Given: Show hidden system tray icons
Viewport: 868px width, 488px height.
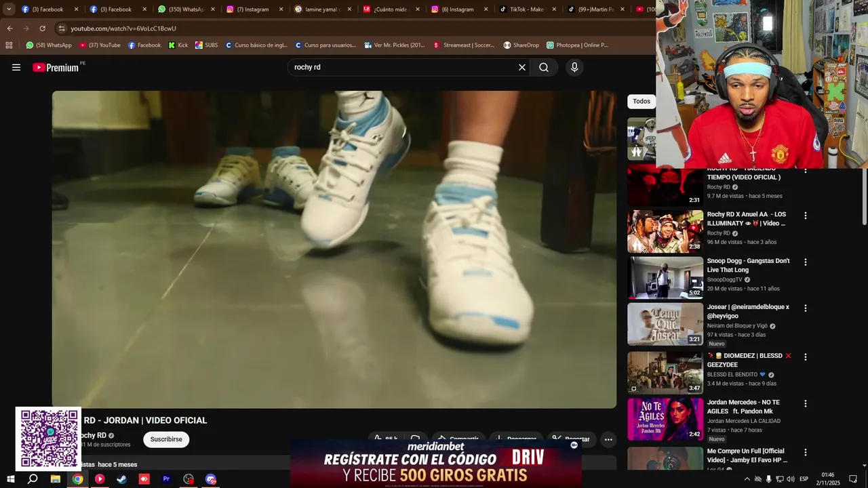Looking at the screenshot, I should [x=747, y=479].
